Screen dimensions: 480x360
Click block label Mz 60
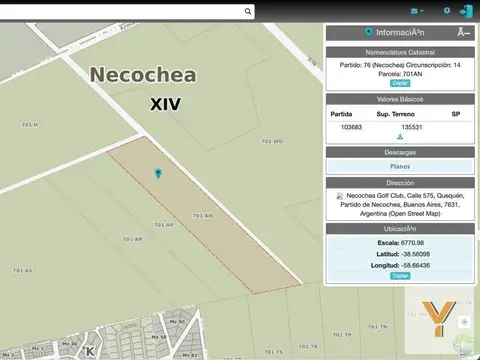(x=177, y=322)
